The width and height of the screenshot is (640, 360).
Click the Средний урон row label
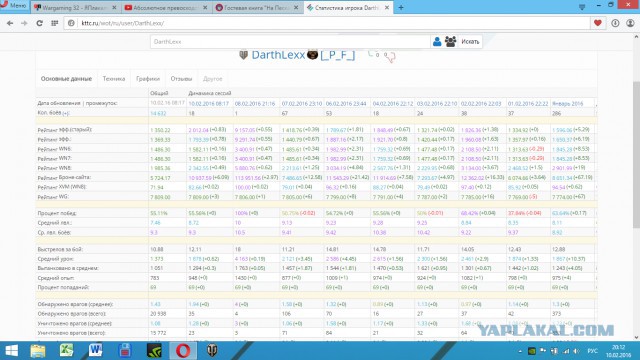pyautogui.click(x=56, y=259)
